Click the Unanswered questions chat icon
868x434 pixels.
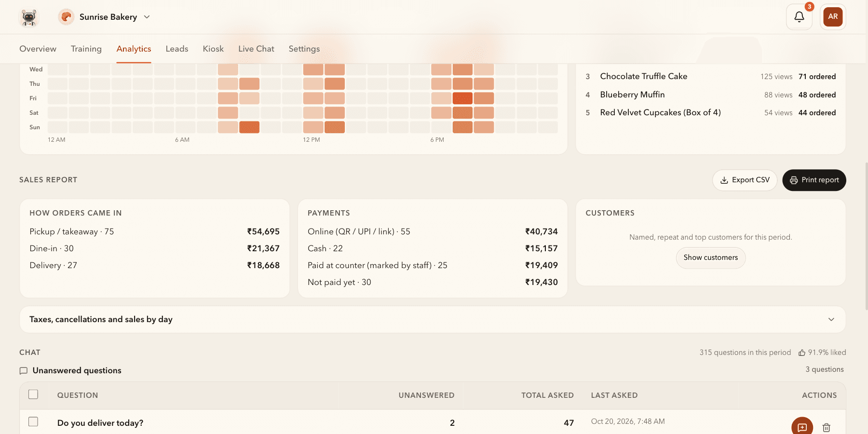(23, 371)
